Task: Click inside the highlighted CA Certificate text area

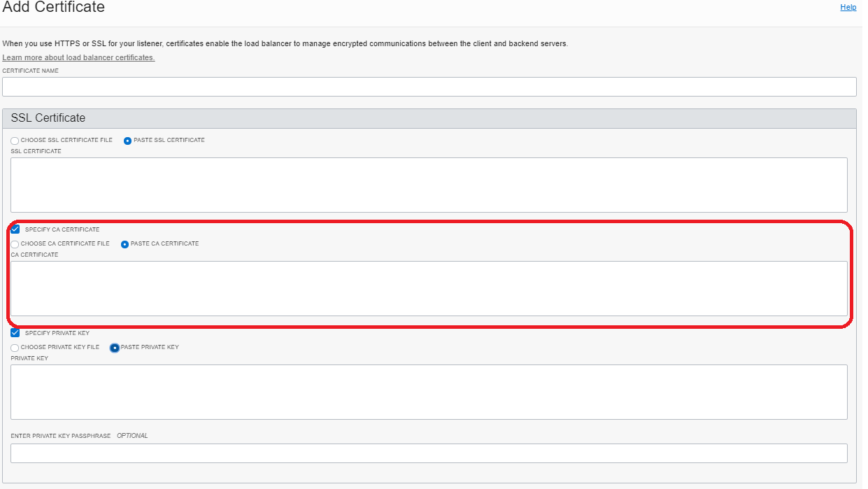Action: point(429,288)
